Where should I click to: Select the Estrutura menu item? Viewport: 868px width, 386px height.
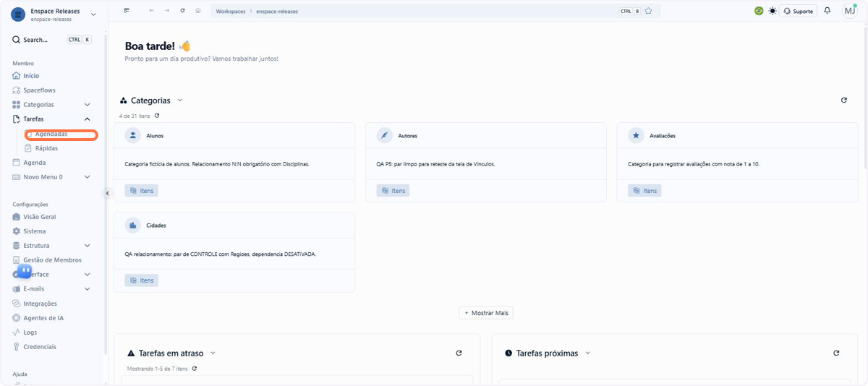click(36, 246)
